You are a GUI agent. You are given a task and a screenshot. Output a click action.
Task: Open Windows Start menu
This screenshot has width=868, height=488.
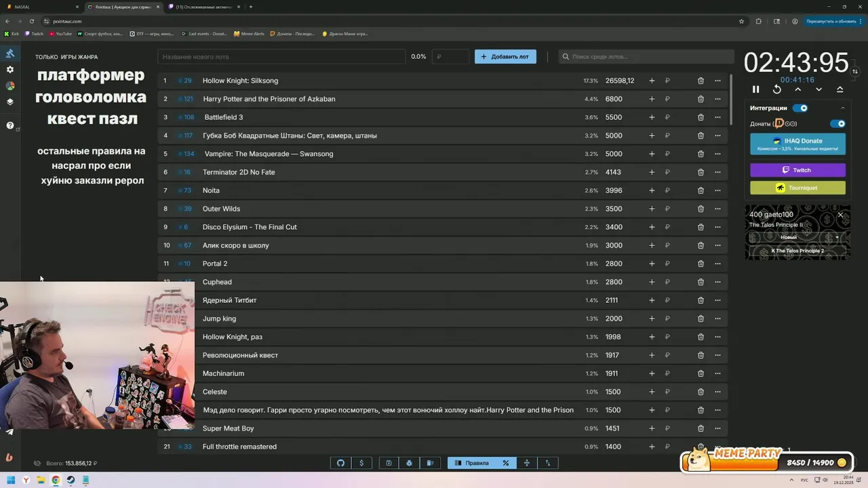click(x=11, y=480)
